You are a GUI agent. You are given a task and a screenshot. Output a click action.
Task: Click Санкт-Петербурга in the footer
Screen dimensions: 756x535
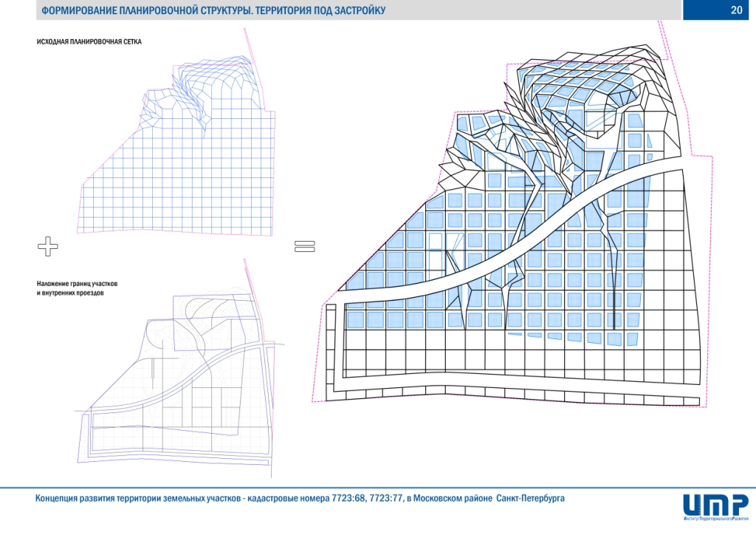pyautogui.click(x=532, y=498)
